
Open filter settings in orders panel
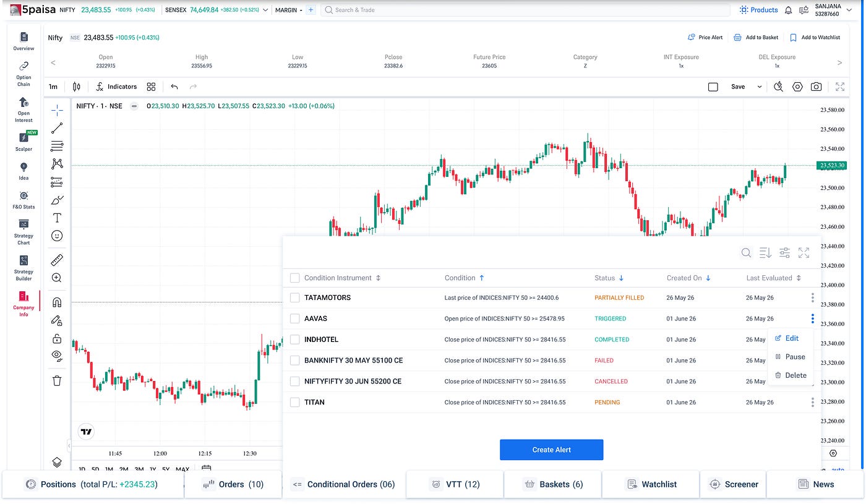click(784, 252)
